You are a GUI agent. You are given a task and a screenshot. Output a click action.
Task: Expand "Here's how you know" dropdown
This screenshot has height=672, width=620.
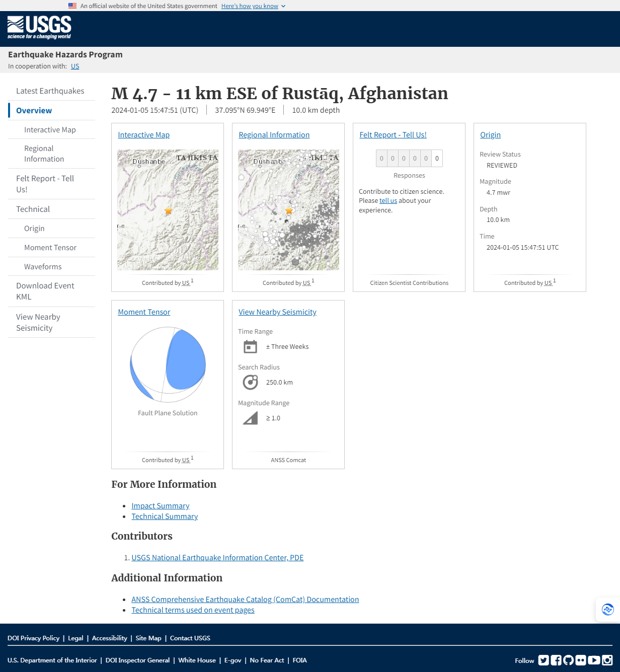(253, 6)
